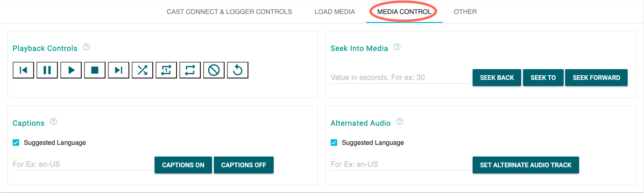Click the seek seconds value input field

point(400,78)
